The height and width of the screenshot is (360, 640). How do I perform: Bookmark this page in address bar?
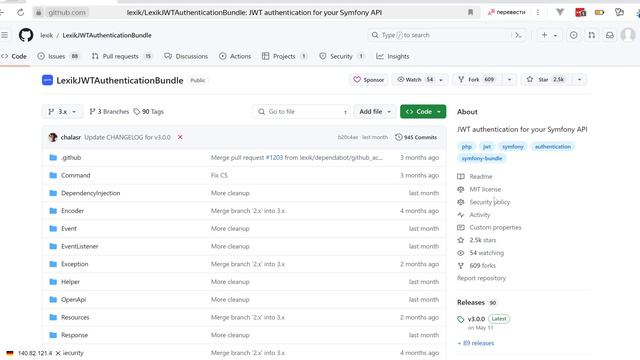click(470, 13)
